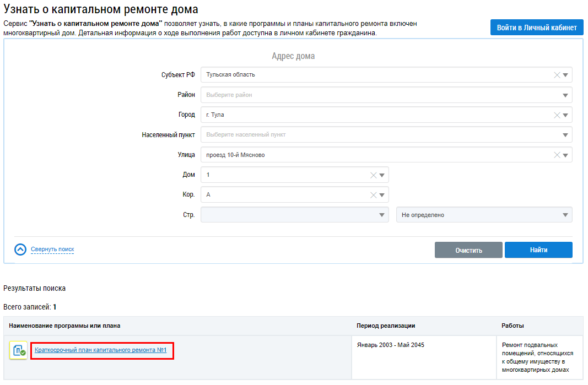Open the Дом dropdown arrow

point(382,175)
